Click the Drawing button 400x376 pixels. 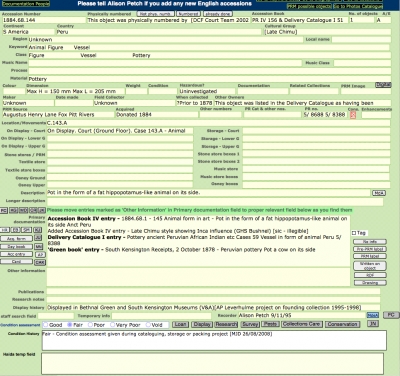pos(370,283)
